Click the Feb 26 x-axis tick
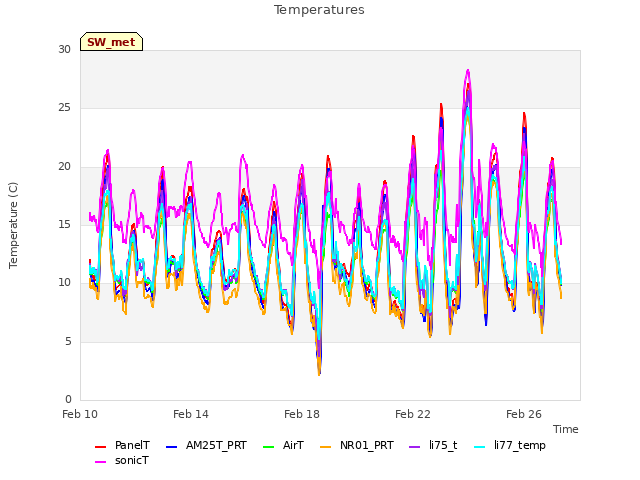The height and width of the screenshot is (480, 640). point(524,414)
